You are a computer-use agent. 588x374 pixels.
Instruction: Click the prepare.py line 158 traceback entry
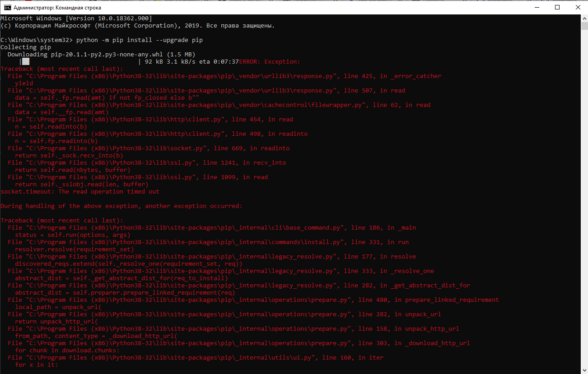[233, 329]
